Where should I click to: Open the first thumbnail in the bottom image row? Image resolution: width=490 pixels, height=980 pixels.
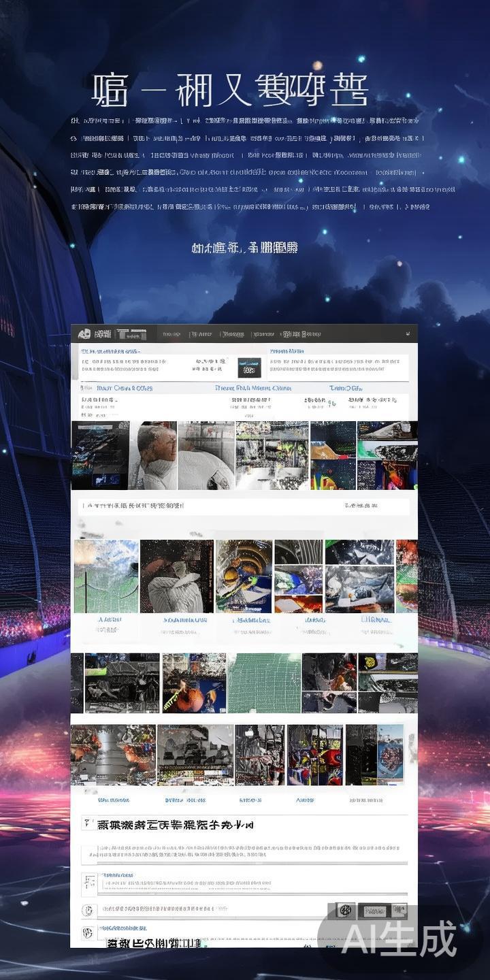[112, 754]
